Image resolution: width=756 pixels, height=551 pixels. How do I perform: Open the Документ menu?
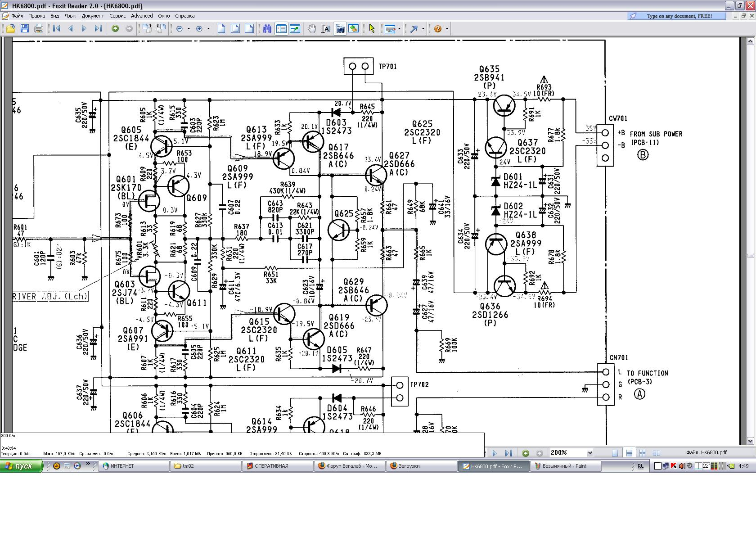(93, 16)
